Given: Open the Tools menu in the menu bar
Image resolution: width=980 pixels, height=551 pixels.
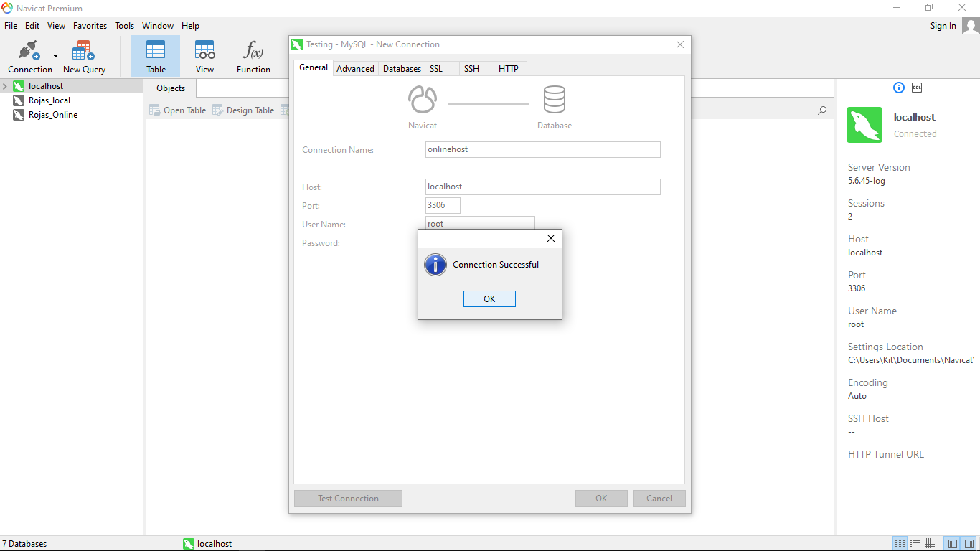Looking at the screenshot, I should tap(124, 26).
